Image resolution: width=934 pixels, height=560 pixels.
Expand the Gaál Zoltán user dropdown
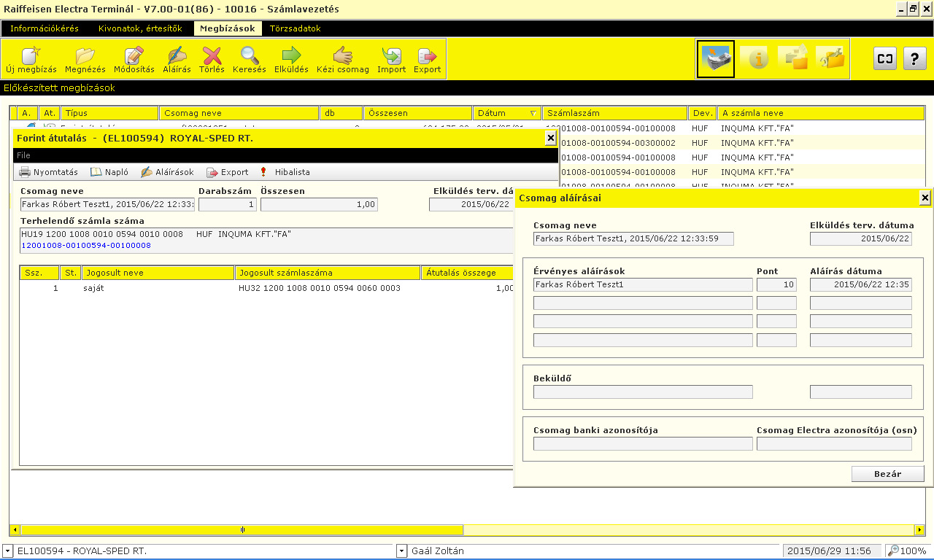coord(402,551)
